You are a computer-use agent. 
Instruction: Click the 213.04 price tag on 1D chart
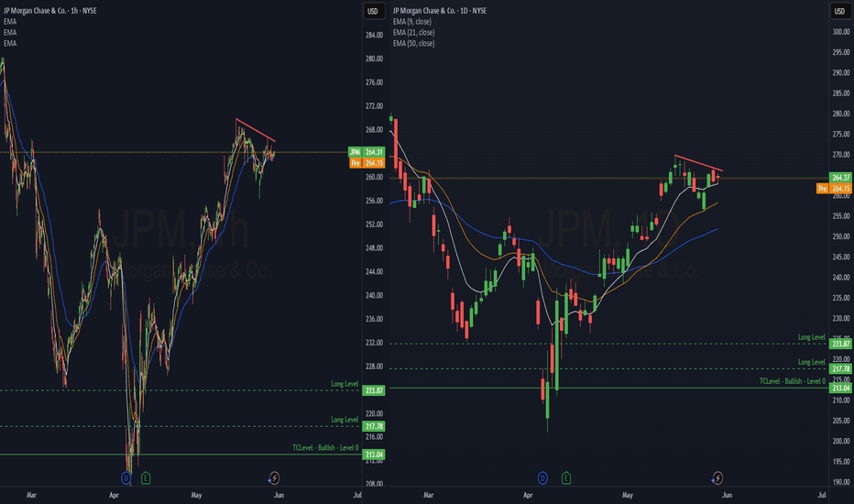point(840,388)
